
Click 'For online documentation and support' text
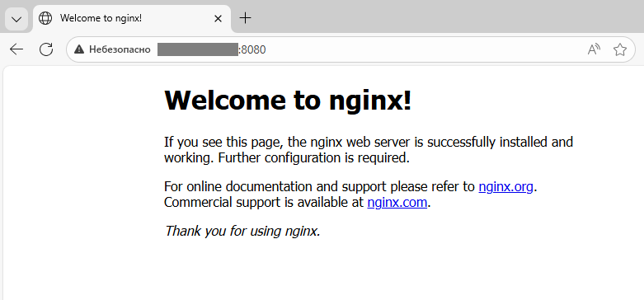[x=275, y=187]
